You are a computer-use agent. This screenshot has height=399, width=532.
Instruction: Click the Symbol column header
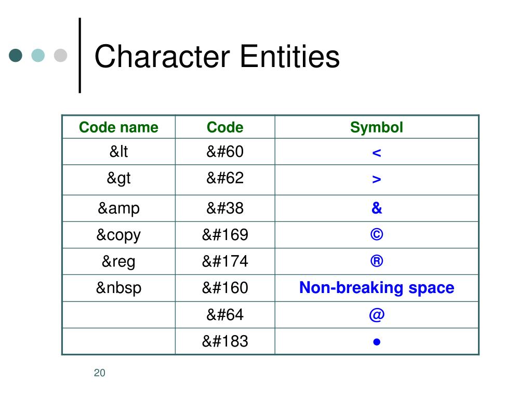coord(377,128)
